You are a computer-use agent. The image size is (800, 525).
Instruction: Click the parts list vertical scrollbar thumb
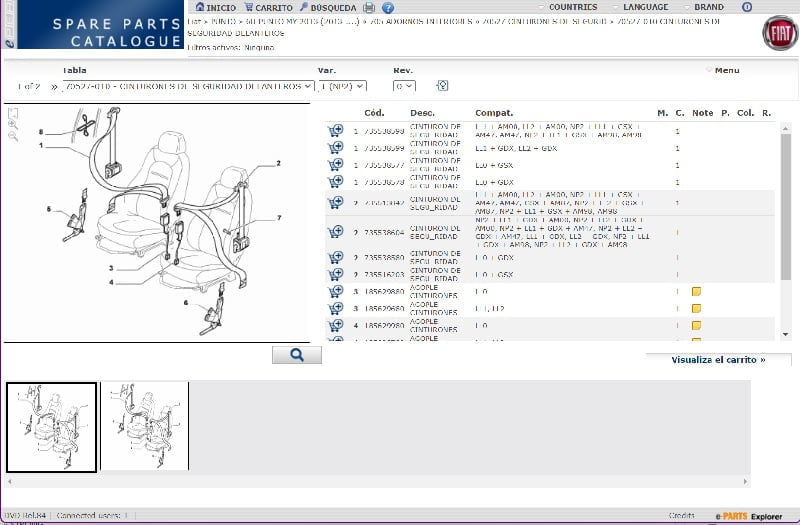786,207
